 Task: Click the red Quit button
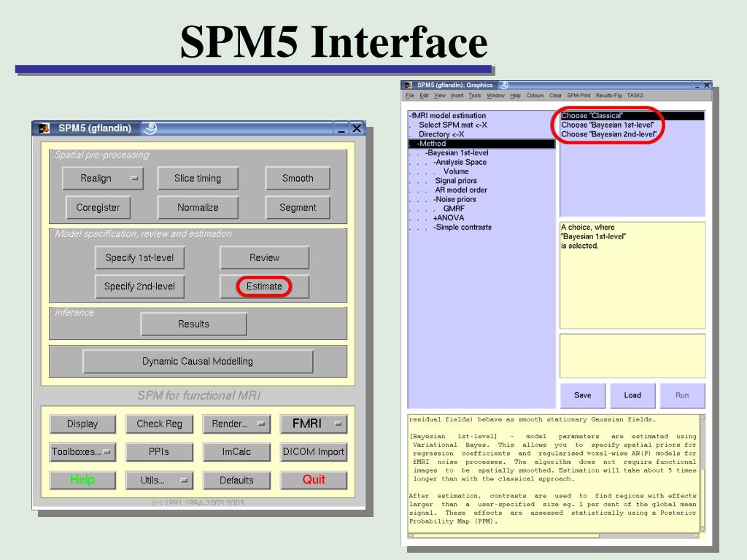pos(314,480)
